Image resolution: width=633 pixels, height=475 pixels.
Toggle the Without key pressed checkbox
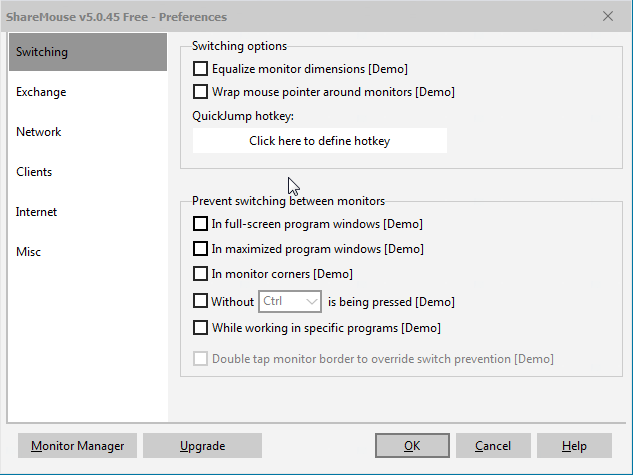(201, 301)
